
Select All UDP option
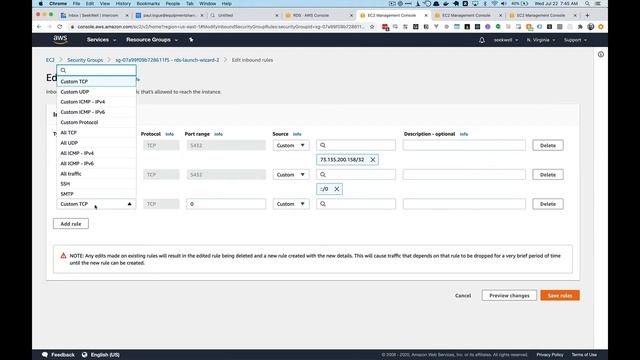point(96,143)
